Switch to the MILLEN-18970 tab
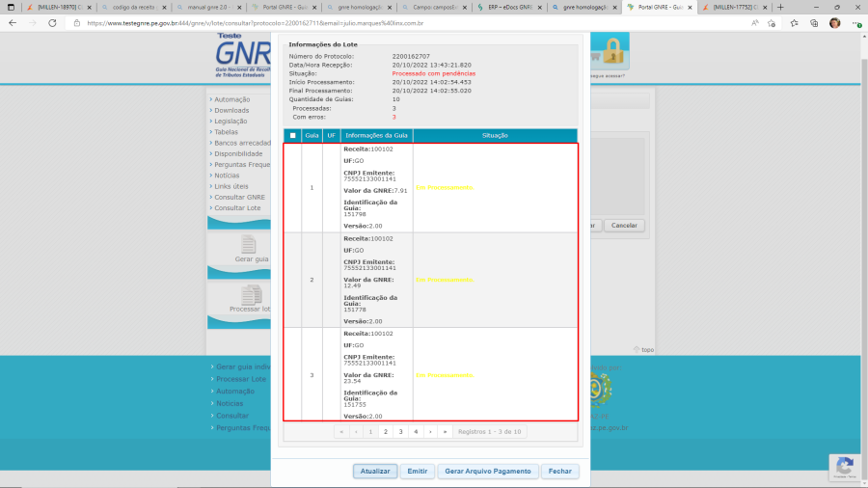Screen dimensions: 868x488 [58, 7]
